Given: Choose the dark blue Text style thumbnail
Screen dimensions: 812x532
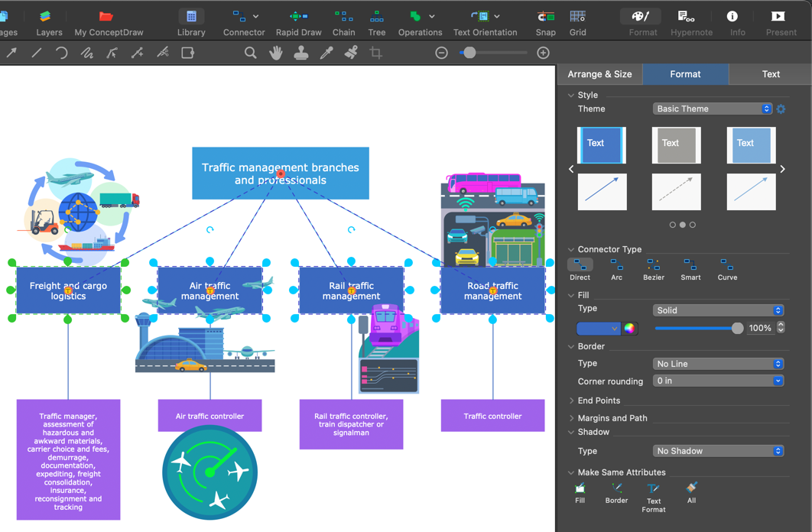Looking at the screenshot, I should click(x=602, y=145).
